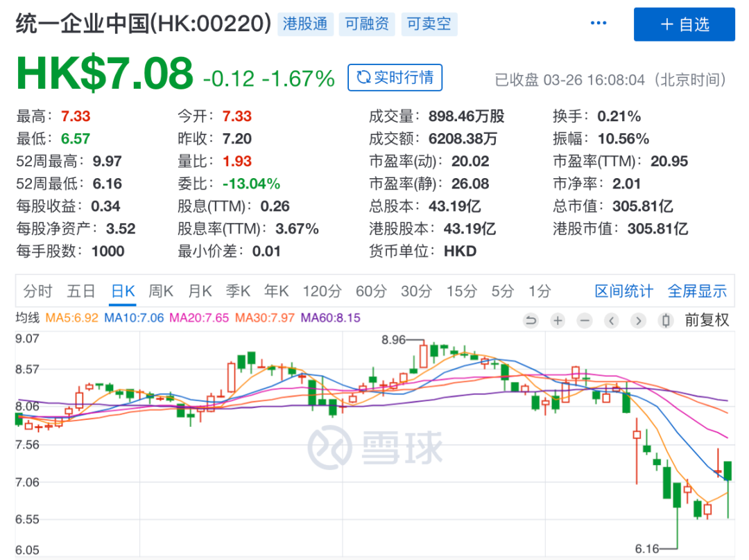Click the MA60:8.15 indicator label
749x560 pixels.
pos(331,318)
